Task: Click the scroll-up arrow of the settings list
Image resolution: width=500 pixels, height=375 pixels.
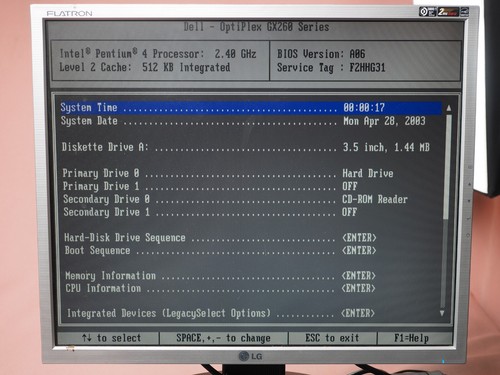Action: [x=449, y=108]
